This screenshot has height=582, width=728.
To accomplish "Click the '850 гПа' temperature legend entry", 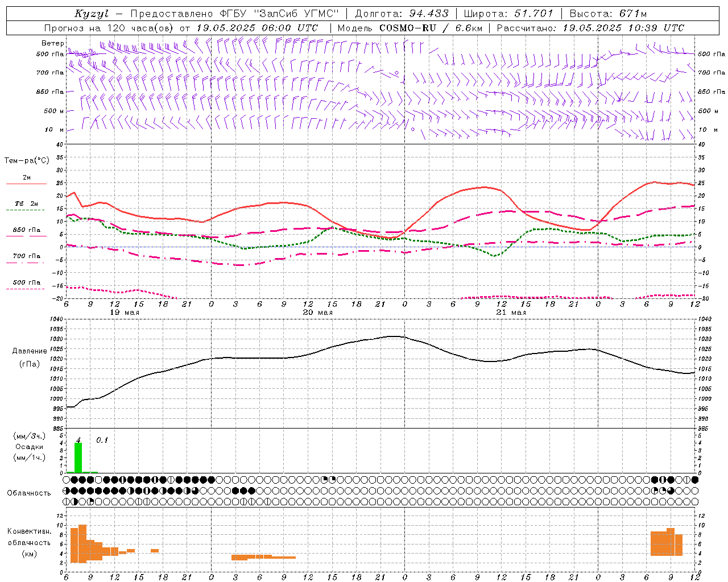I will 26,230.
